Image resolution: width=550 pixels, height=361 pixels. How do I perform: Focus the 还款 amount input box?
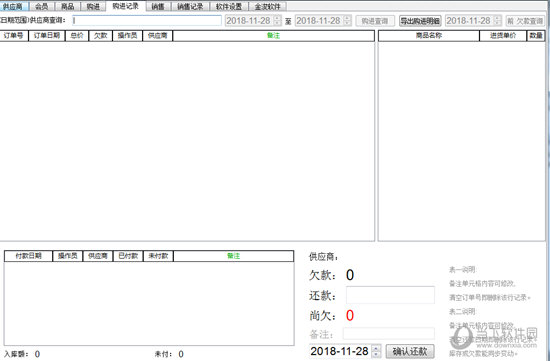(x=390, y=295)
